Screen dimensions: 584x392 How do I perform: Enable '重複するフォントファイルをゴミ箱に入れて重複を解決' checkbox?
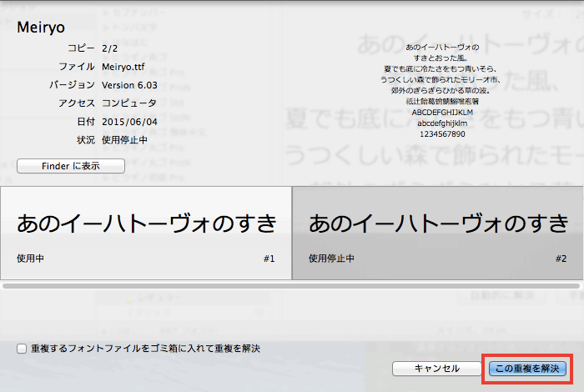click(22, 349)
